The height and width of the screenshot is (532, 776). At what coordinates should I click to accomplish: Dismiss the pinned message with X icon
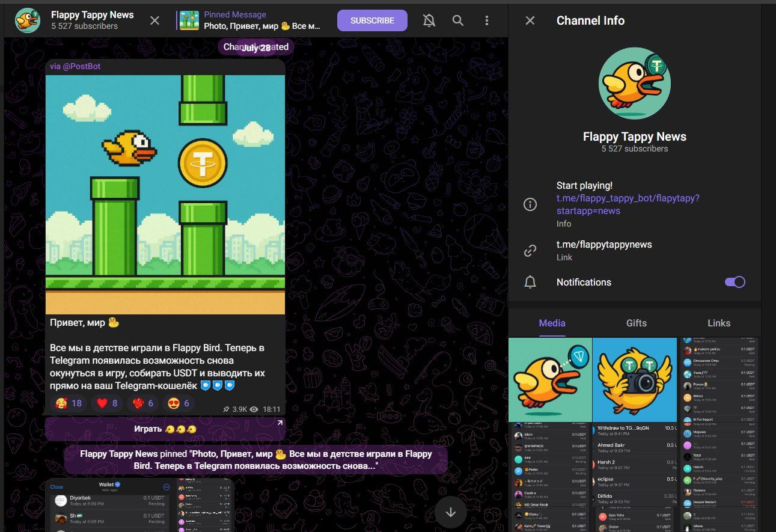(154, 20)
